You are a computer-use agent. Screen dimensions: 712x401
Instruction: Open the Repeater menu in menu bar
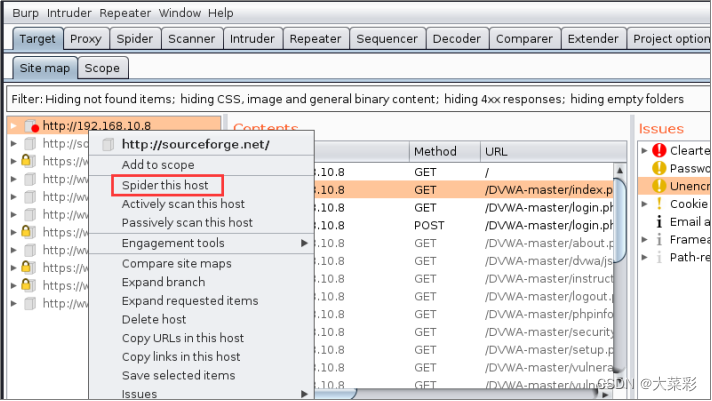(x=125, y=13)
